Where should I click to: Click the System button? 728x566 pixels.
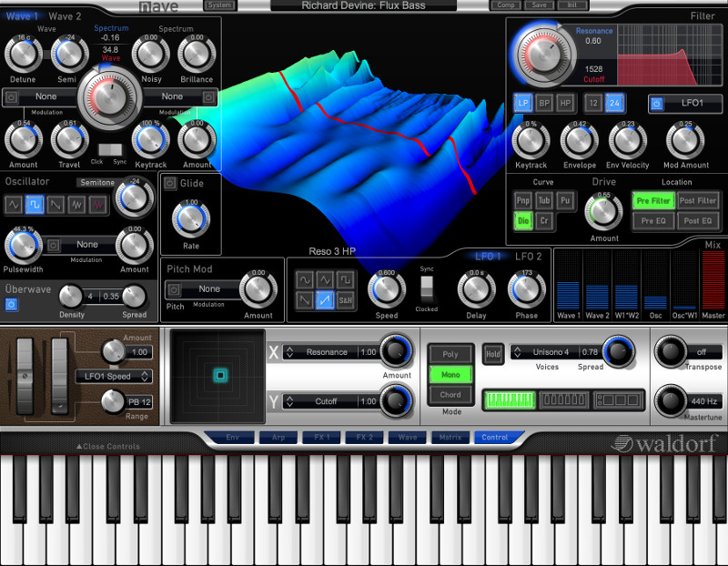click(x=219, y=5)
